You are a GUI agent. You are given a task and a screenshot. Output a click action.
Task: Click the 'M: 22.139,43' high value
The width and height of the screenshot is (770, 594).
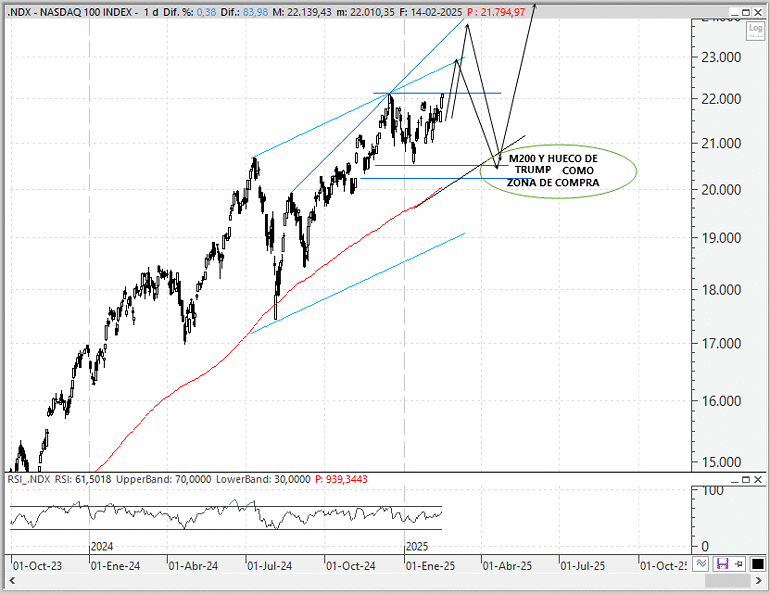tap(302, 12)
